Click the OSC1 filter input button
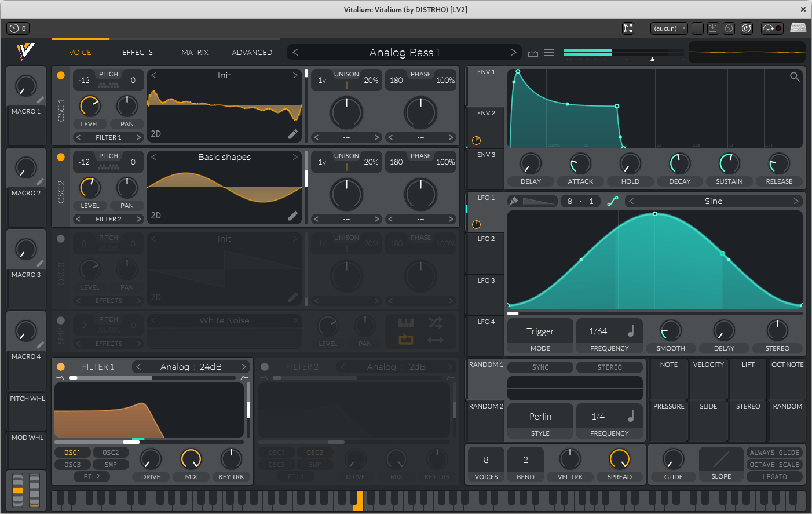Viewport: 812px width, 514px height. click(72, 453)
